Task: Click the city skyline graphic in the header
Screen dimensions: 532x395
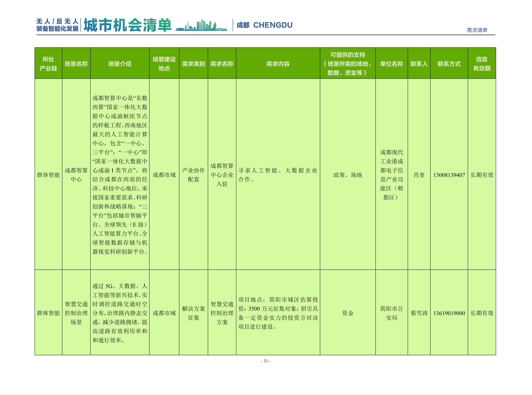Action: pos(202,25)
